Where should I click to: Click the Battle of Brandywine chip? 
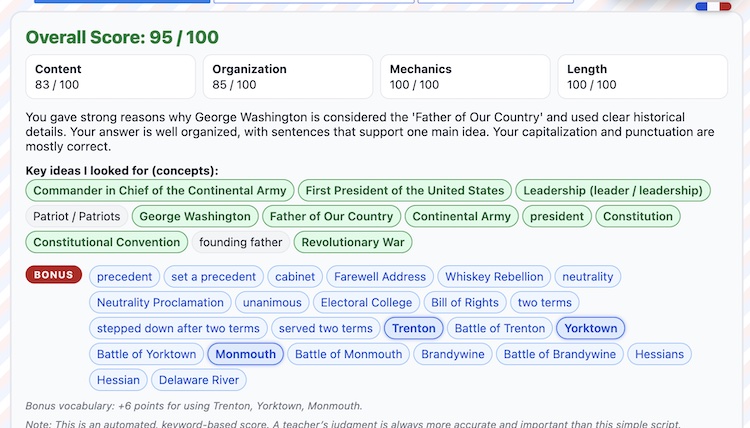click(x=560, y=354)
